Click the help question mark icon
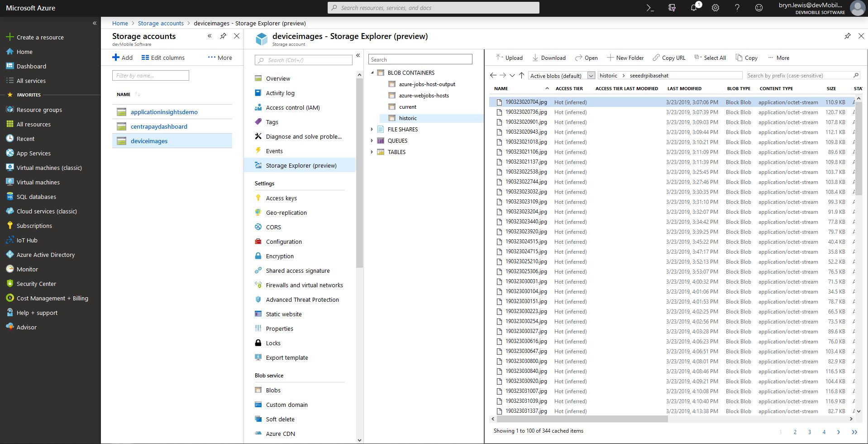Viewport: 868px width, 444px height. click(x=737, y=8)
